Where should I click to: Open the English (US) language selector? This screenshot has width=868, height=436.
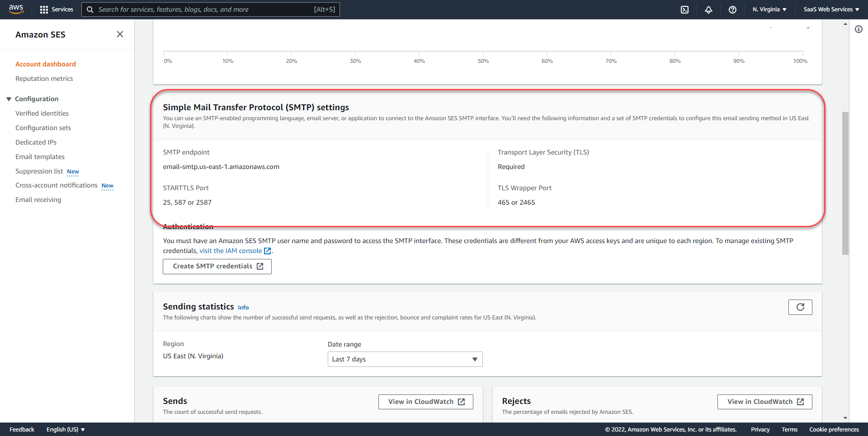66,429
